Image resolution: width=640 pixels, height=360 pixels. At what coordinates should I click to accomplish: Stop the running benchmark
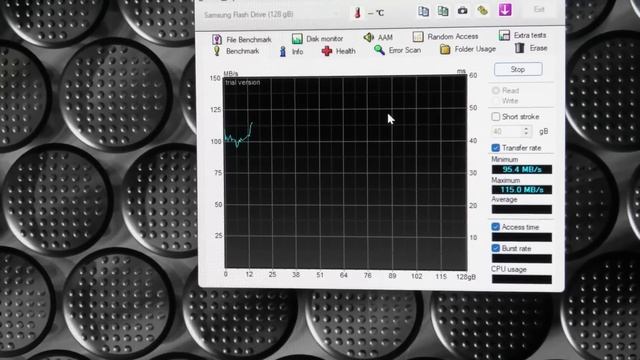tap(518, 69)
